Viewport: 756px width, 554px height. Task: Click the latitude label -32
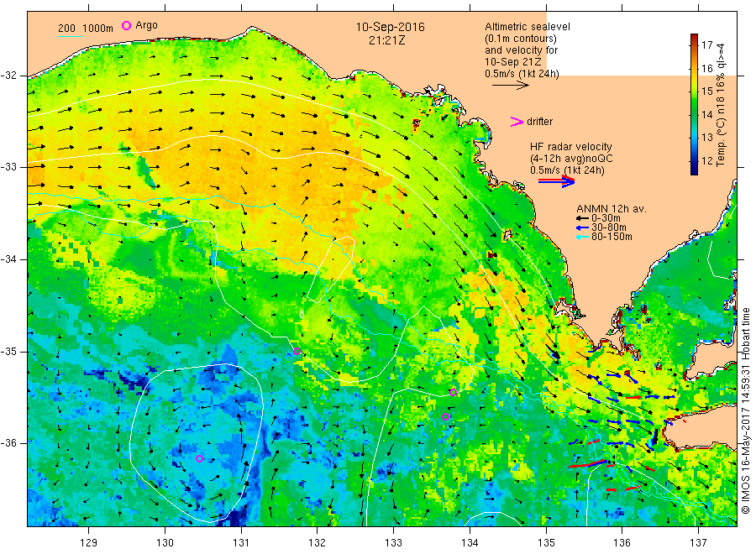[8, 76]
